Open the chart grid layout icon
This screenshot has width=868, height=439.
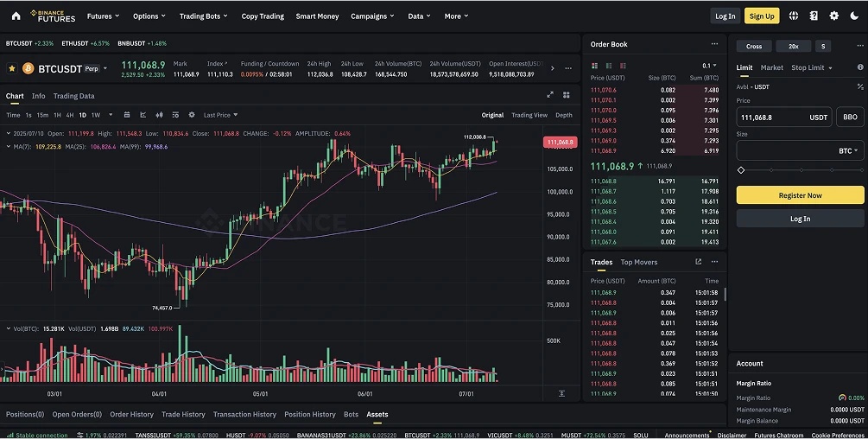(x=567, y=95)
